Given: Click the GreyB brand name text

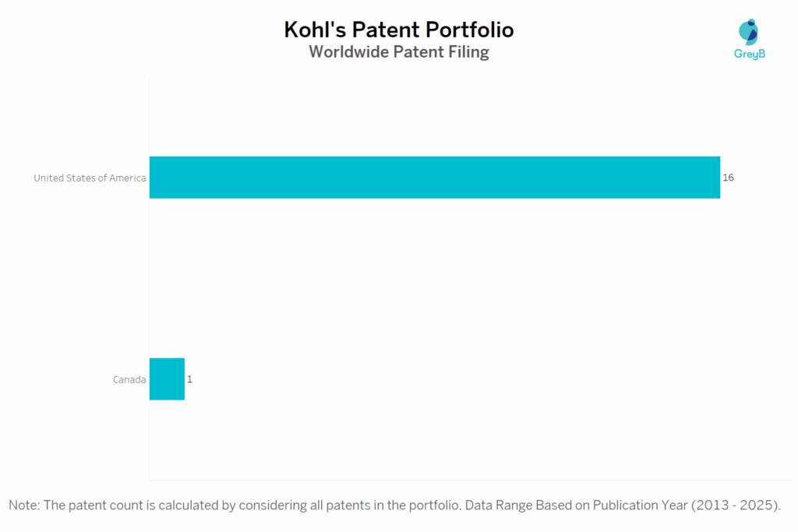Looking at the screenshot, I should pyautogui.click(x=750, y=55).
